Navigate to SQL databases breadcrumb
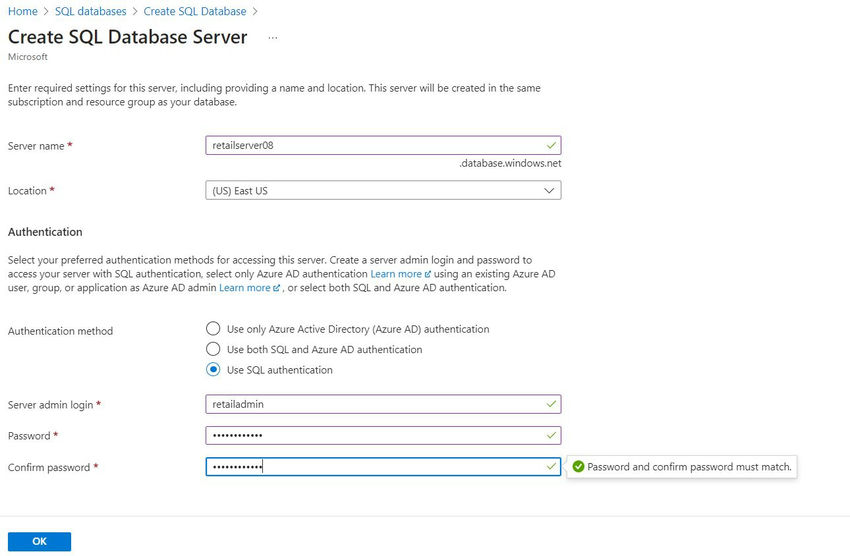 pos(90,11)
